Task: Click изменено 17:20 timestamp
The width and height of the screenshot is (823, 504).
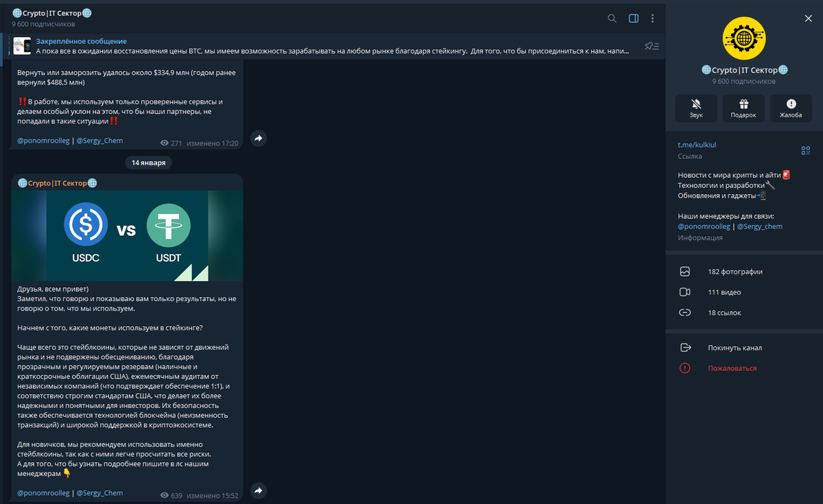Action: click(213, 143)
